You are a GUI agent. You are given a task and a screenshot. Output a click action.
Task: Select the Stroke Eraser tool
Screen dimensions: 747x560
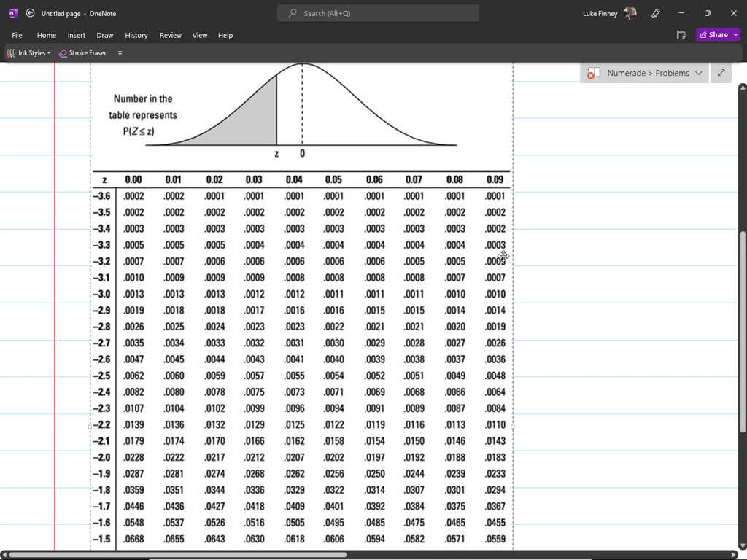pos(82,52)
